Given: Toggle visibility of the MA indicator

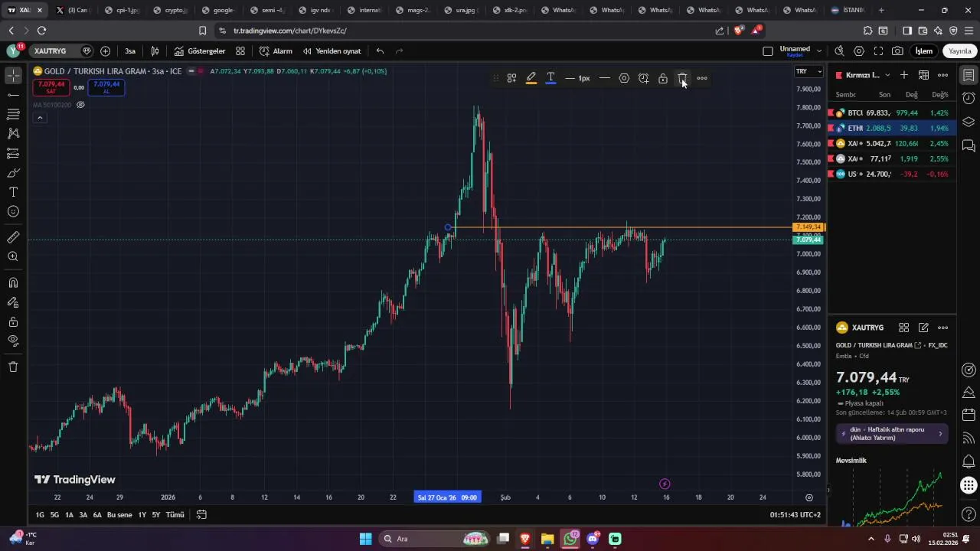Looking at the screenshot, I should (x=80, y=105).
